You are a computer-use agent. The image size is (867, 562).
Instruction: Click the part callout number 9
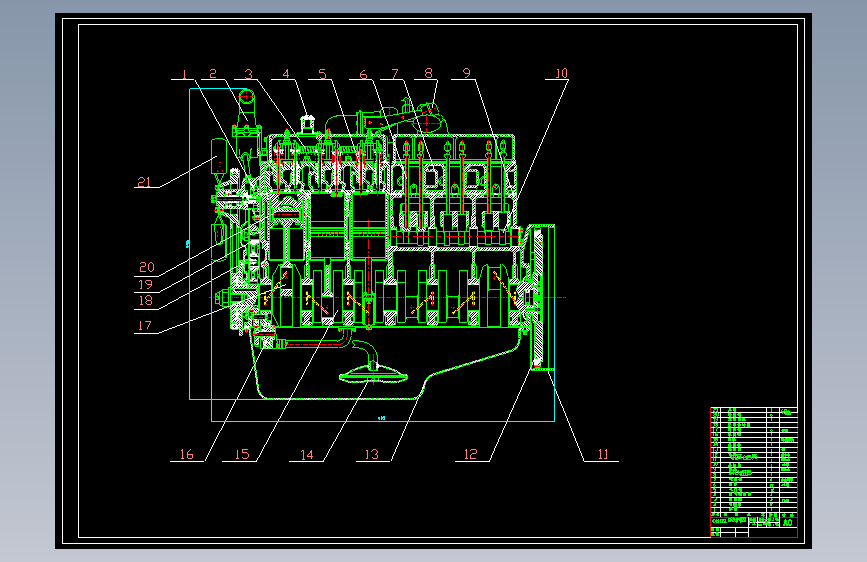pos(467,73)
